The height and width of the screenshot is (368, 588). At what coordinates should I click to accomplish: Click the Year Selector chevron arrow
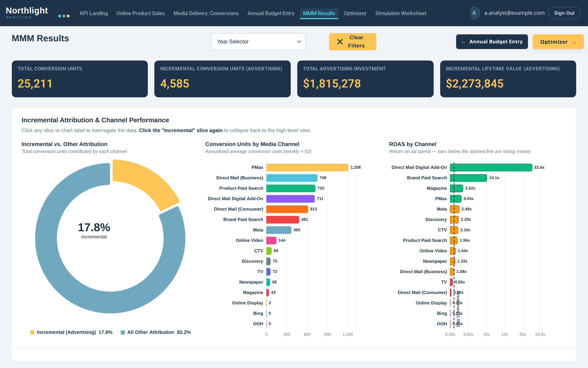click(299, 42)
